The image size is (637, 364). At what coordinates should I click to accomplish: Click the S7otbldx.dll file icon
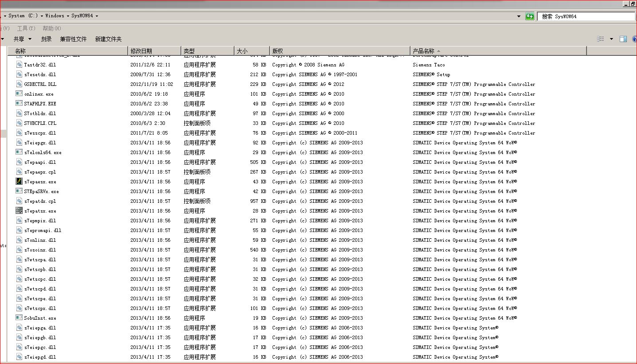[x=19, y=113]
